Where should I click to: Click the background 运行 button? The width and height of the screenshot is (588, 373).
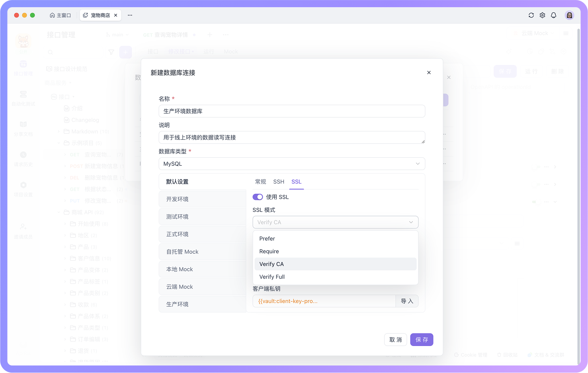[531, 71]
